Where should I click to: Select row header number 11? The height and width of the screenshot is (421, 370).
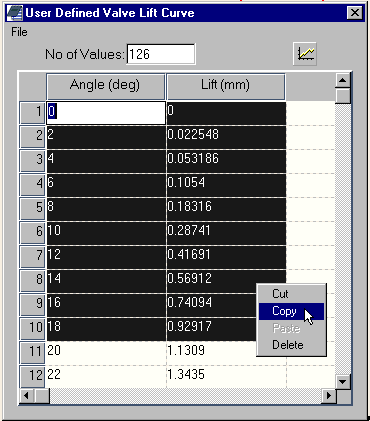click(32, 352)
